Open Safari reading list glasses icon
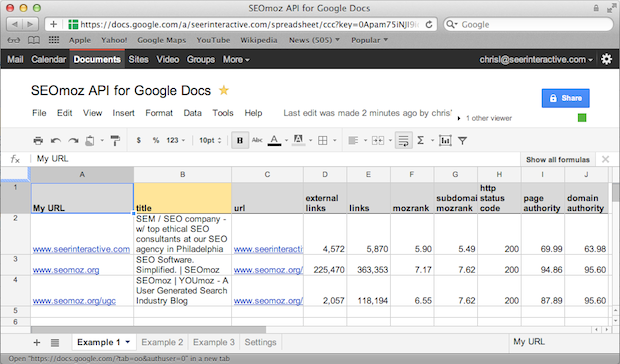Viewport: 620px width, 364px height. pyautogui.click(x=14, y=40)
